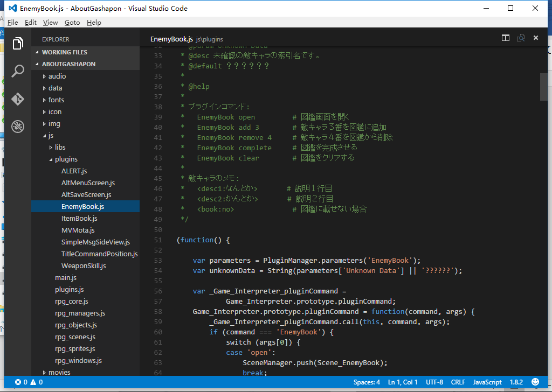Screen dimensions: 552x392
Task: Expand the movies folder
Action: 44,372
